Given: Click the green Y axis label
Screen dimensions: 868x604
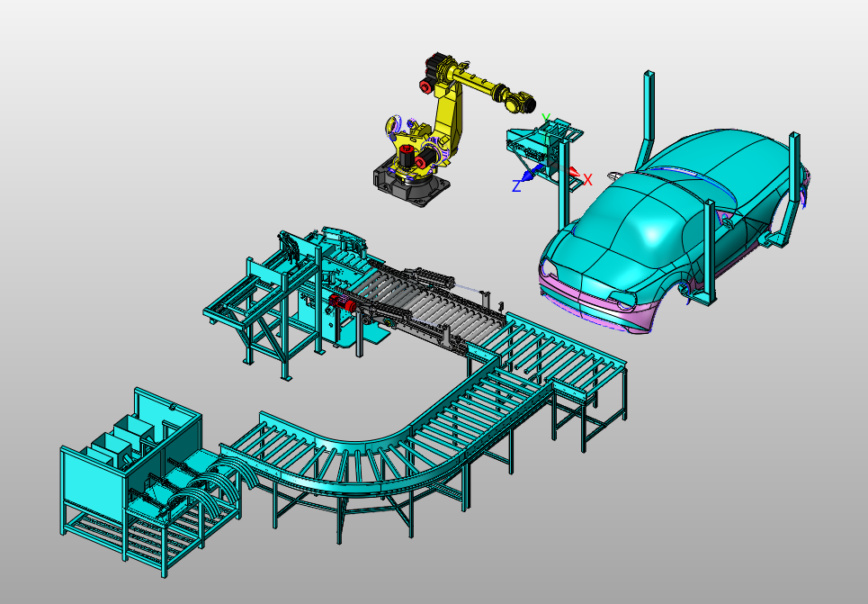Looking at the screenshot, I should coord(546,119).
